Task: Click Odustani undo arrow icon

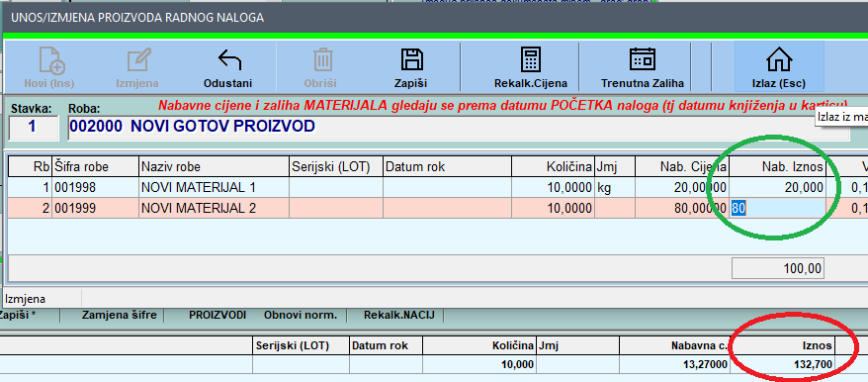Action: [x=229, y=60]
